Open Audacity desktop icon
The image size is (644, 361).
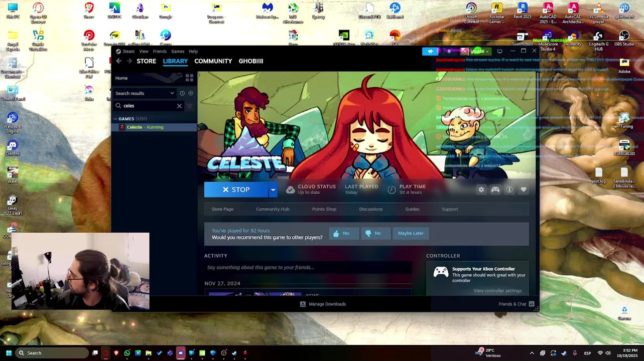(x=573, y=39)
